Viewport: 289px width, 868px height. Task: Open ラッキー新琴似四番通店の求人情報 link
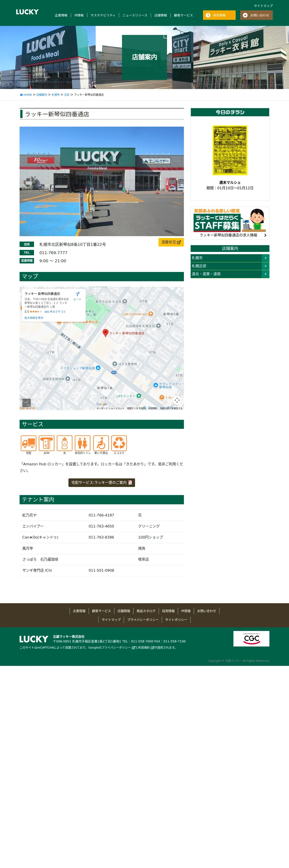click(230, 235)
